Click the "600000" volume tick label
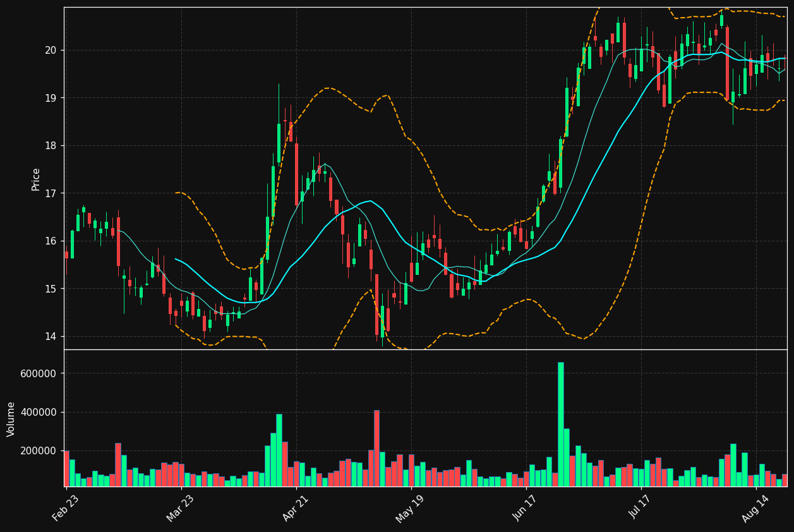The image size is (794, 532). point(39,373)
